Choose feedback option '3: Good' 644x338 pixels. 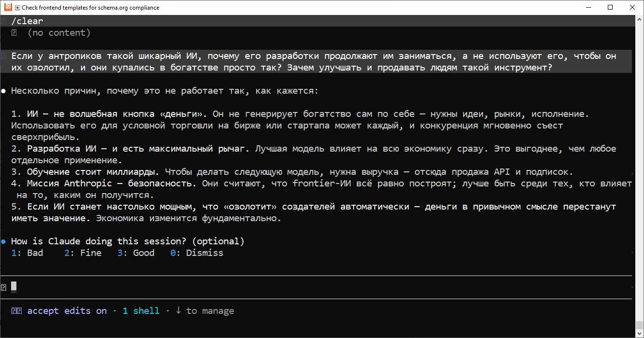point(136,253)
